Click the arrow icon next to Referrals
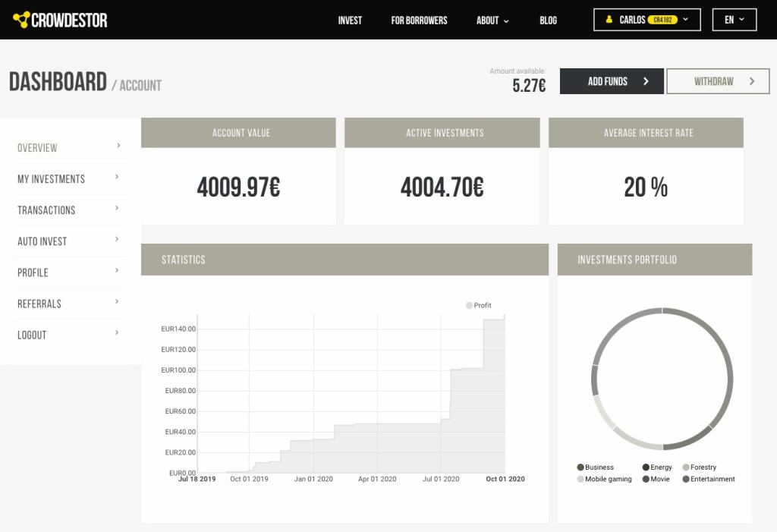The height and width of the screenshot is (532, 777). [118, 301]
